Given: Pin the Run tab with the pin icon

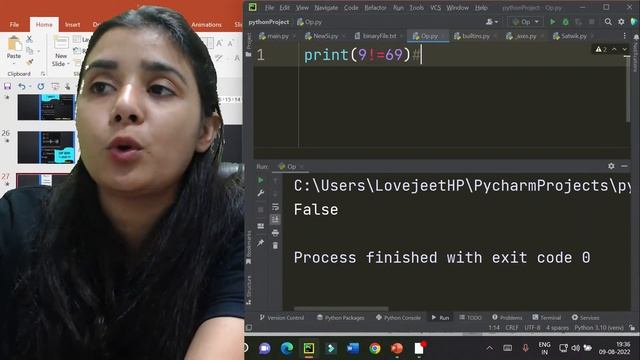Looking at the screenshot, I should [x=260, y=243].
